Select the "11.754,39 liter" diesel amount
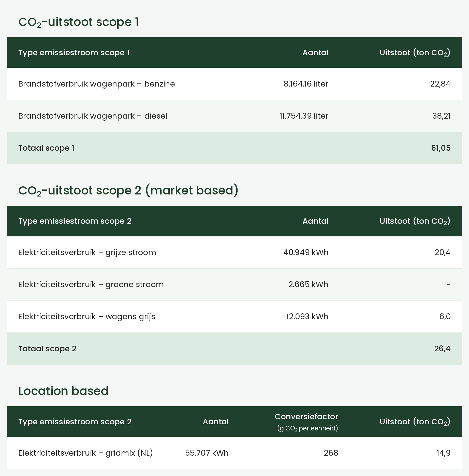This screenshot has width=469, height=476. (x=304, y=116)
